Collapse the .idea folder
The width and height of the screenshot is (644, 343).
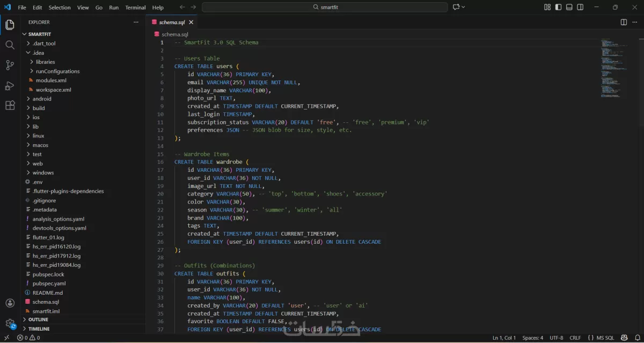[x=38, y=53]
